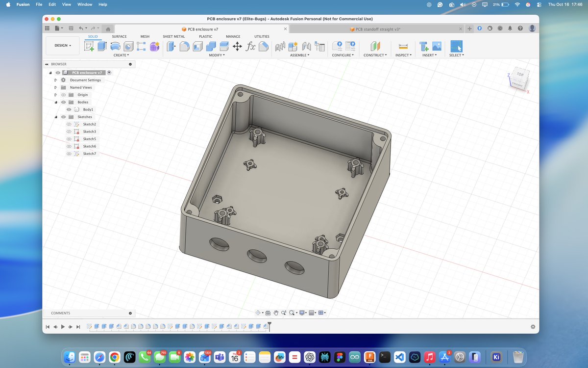
Task: Toggle visibility of Sketches folder
Action: 63,117
